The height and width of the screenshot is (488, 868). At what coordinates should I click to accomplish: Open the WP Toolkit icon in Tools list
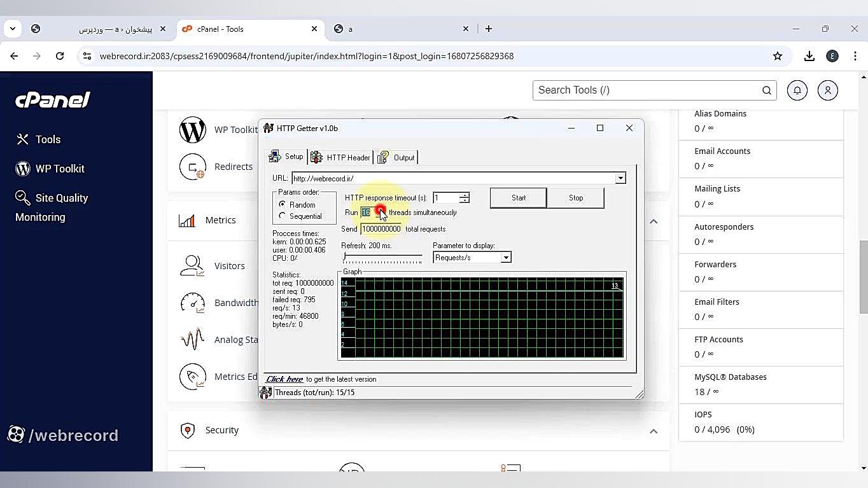click(x=192, y=130)
